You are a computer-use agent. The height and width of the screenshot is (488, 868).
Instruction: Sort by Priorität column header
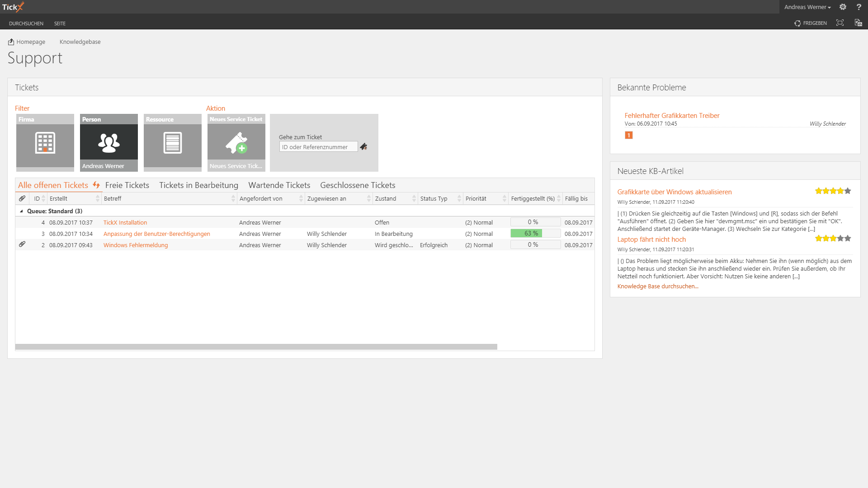click(486, 198)
